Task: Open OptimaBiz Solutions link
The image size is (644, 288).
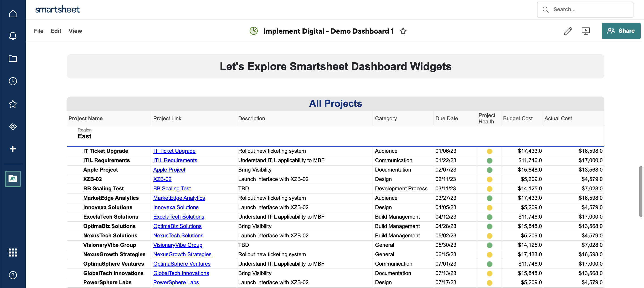Action: [177, 226]
